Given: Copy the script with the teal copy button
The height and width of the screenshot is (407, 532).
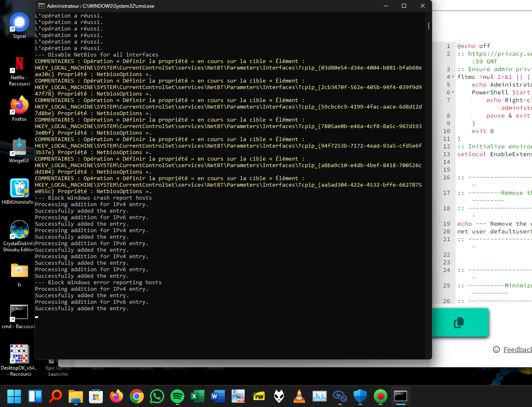Looking at the screenshot, I should coord(459,322).
